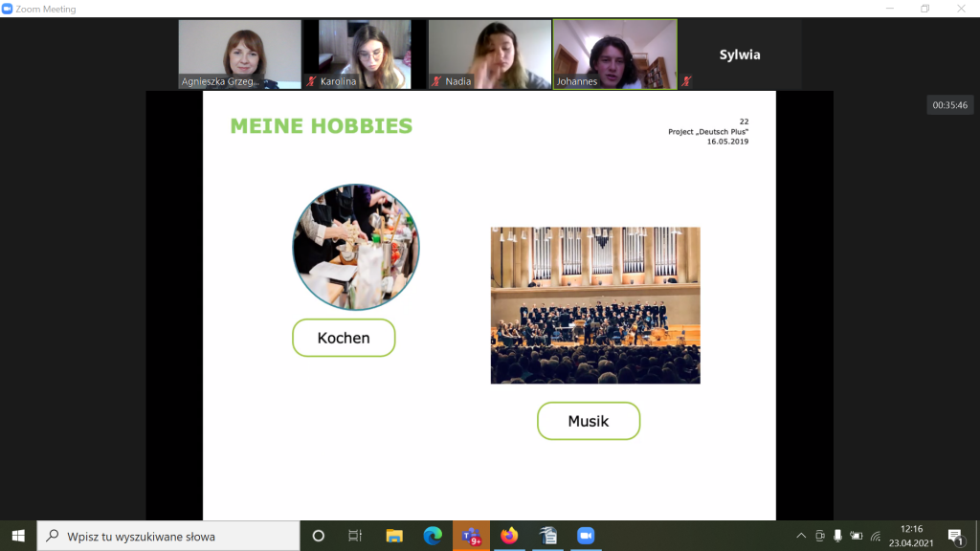Open the notification center icon
Screen dimensions: 980x551
955,536
